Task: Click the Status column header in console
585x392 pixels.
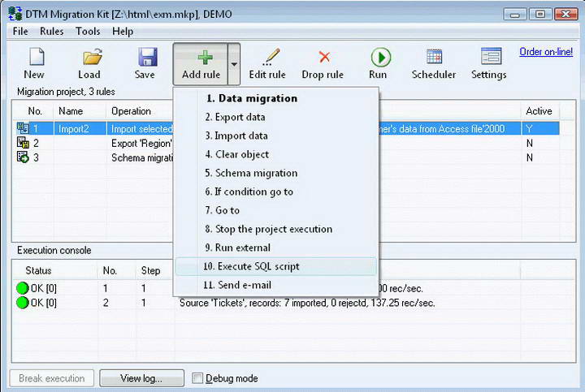Action: [38, 270]
